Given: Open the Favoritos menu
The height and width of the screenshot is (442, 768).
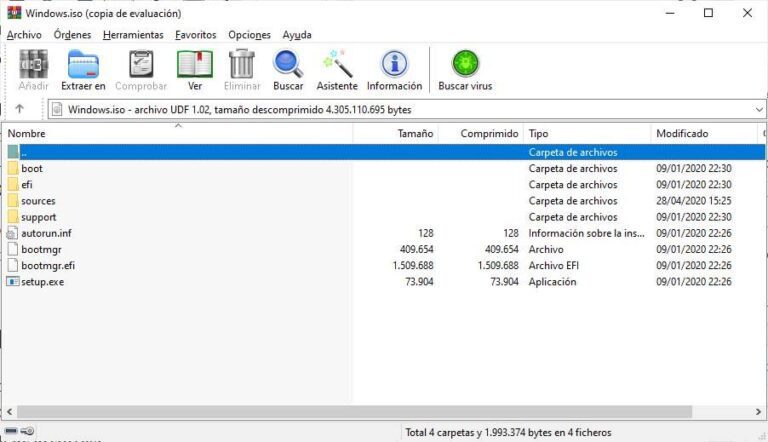Looking at the screenshot, I should pos(196,35).
